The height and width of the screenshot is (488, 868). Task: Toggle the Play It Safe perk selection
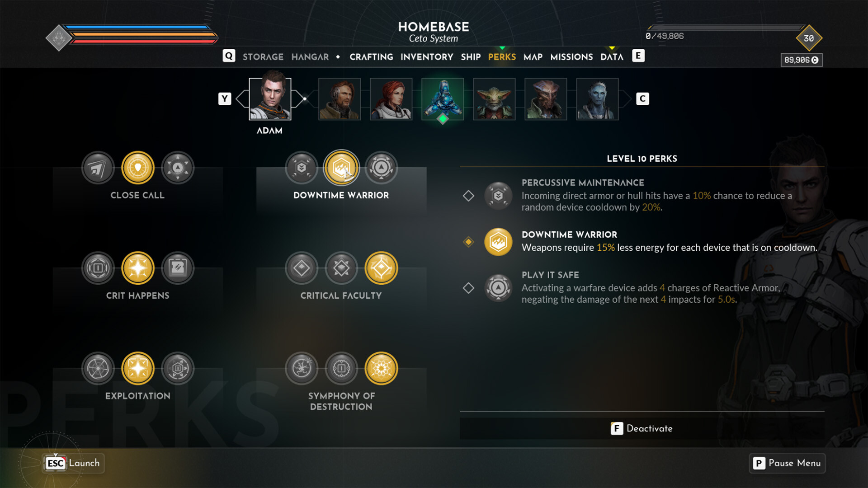pyautogui.click(x=470, y=287)
